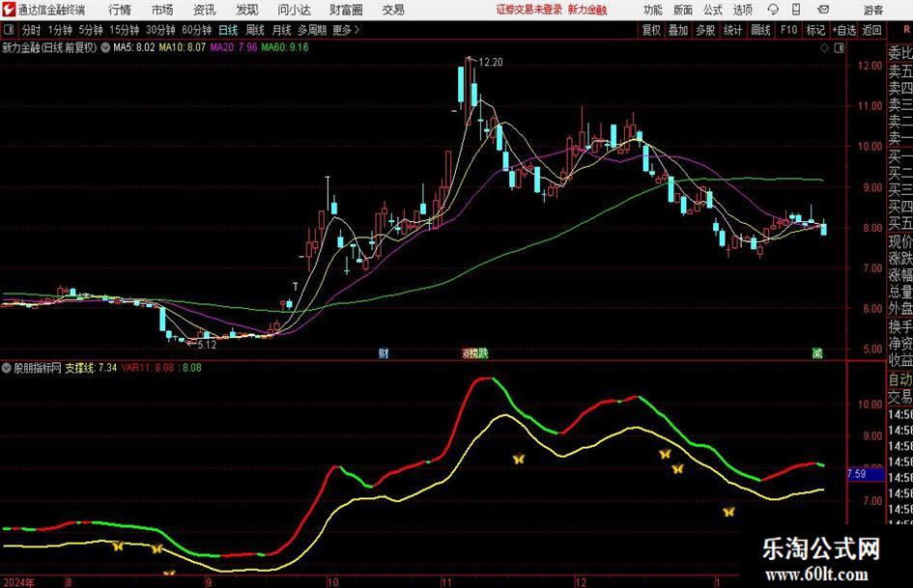913x588 pixels.
Task: Open the 选项 menu
Action: 743,10
